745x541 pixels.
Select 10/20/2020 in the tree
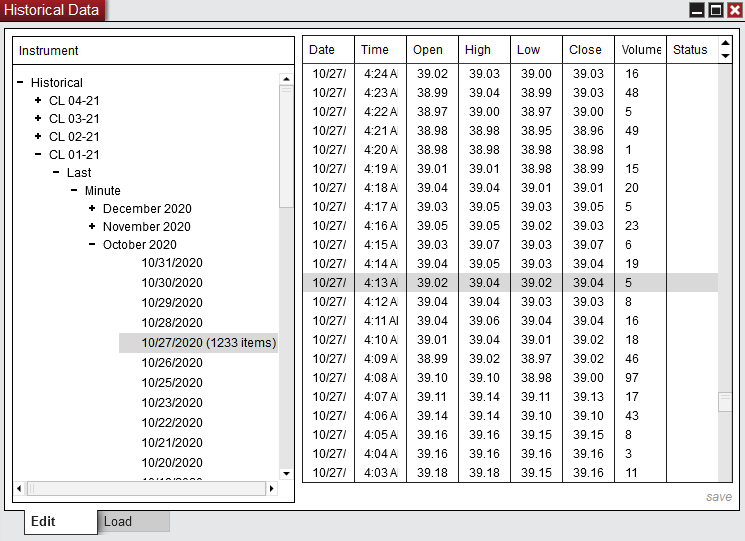click(x=172, y=462)
